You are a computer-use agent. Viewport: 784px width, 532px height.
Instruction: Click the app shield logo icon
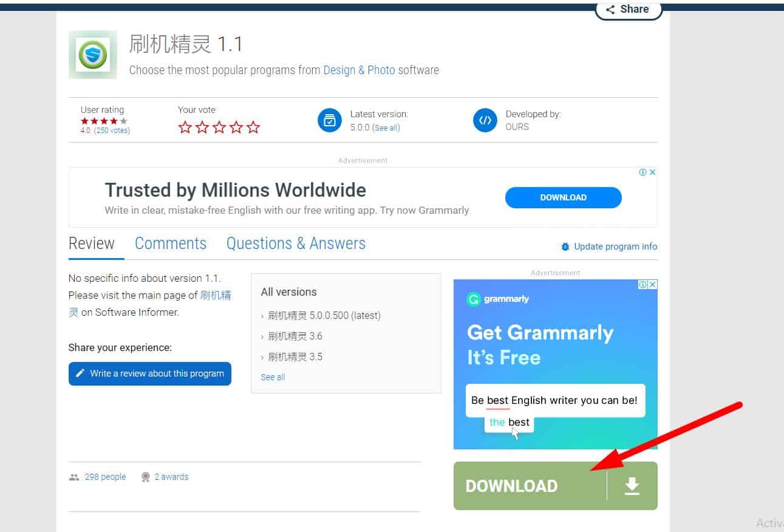click(x=93, y=55)
